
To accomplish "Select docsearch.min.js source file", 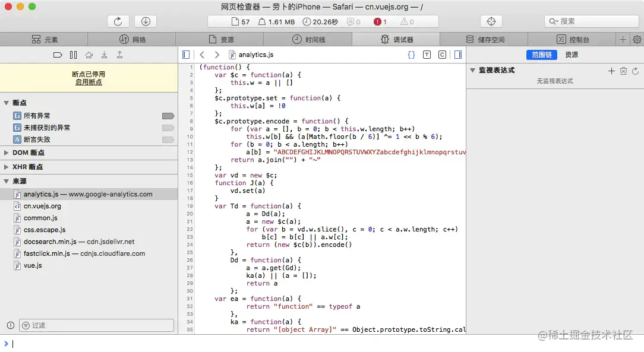I will click(x=89, y=242).
